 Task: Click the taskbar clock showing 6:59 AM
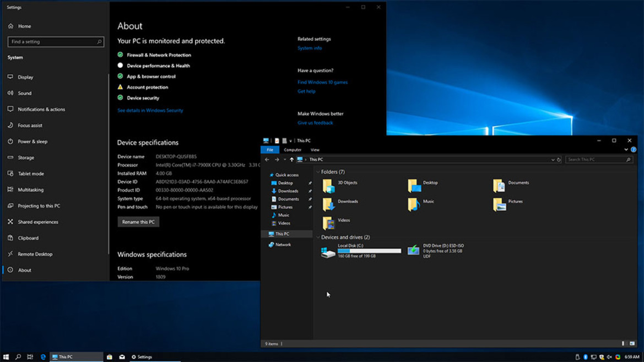click(632, 356)
